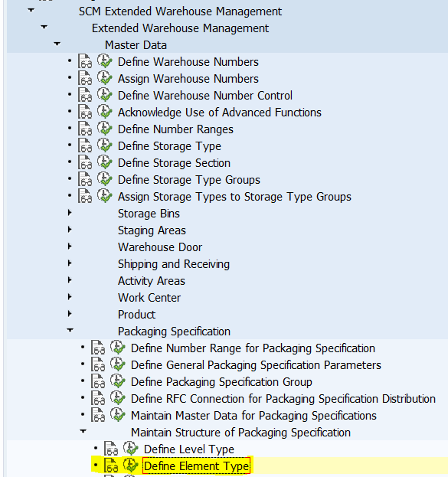Collapse the Master Data node

[x=57, y=44]
